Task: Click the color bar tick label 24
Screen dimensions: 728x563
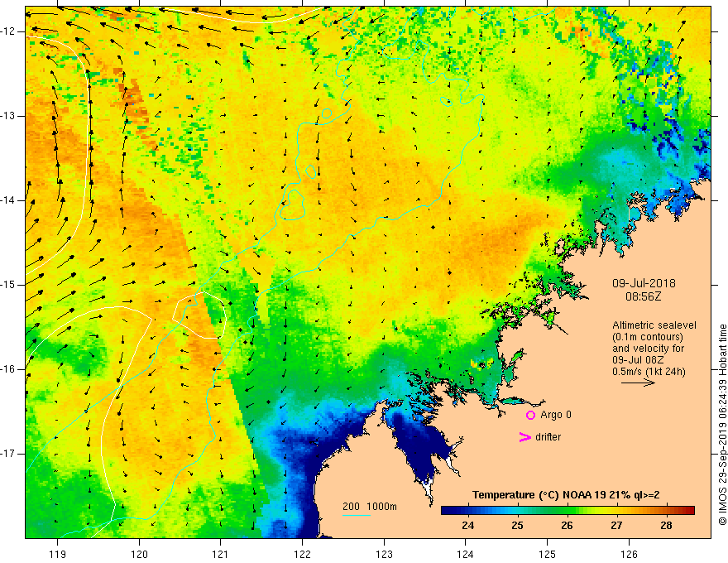Action: coord(468,526)
